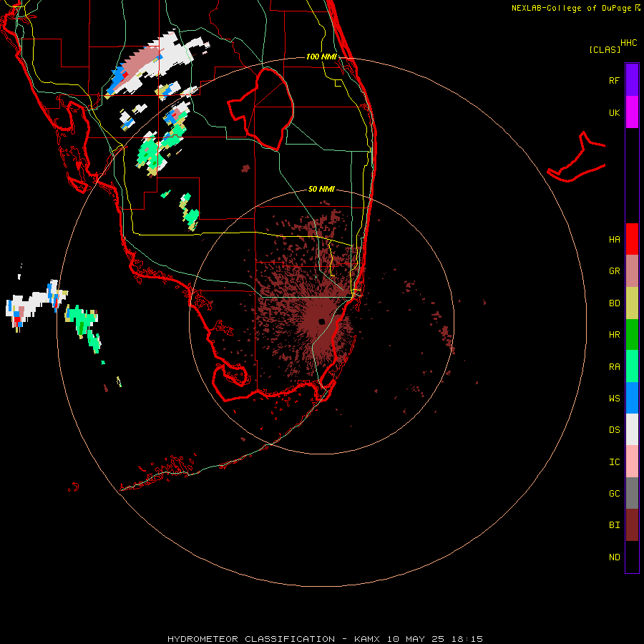Click the RA bright green legend swatch
Viewport: 644px width, 644px height.
click(632, 366)
